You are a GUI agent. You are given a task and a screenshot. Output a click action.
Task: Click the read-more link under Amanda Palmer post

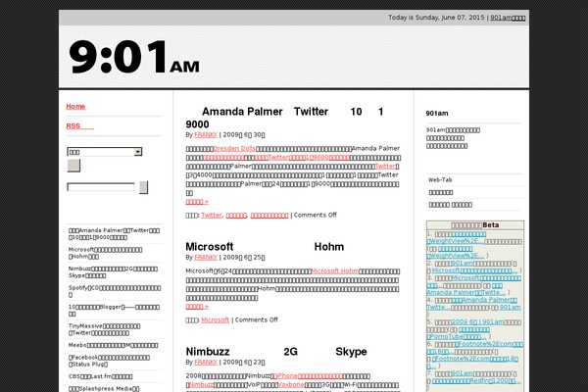coord(197,202)
